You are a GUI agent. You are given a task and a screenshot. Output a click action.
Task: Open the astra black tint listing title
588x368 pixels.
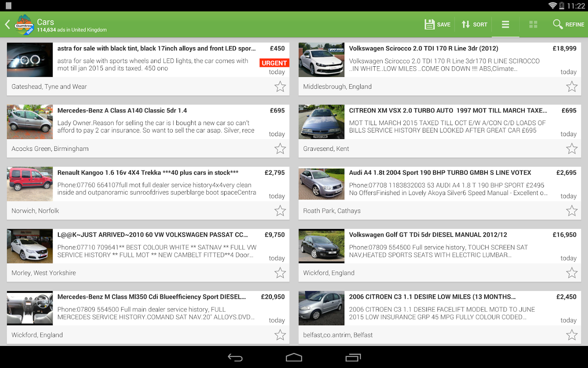click(x=156, y=48)
